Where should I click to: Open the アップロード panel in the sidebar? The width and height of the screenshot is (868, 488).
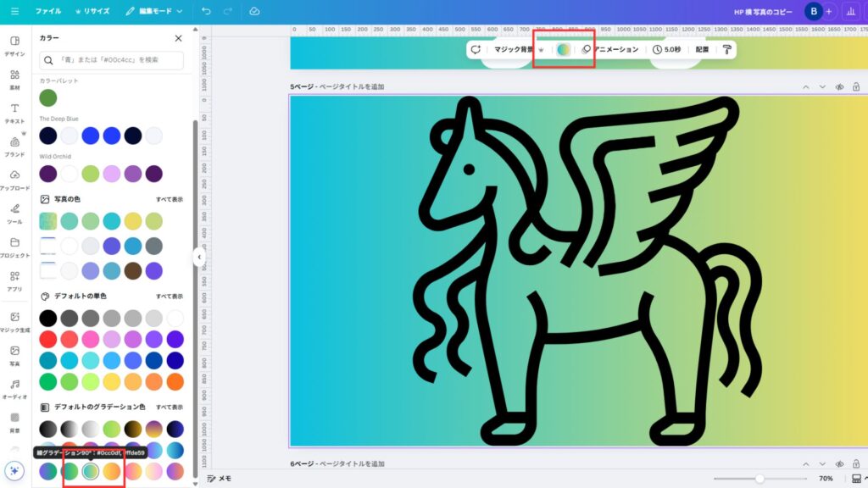[14, 180]
